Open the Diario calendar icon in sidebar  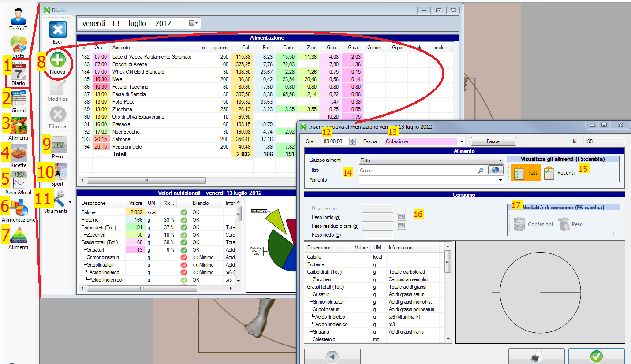tap(19, 72)
